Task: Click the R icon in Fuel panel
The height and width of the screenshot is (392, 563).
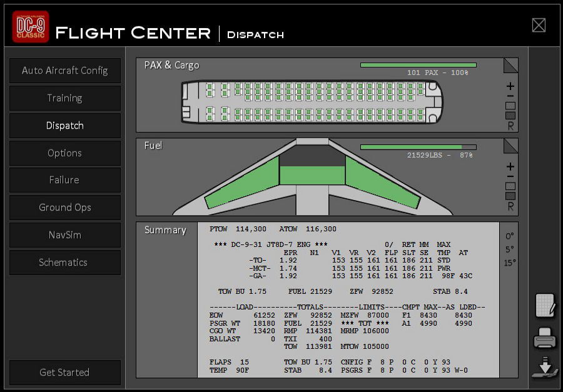Action: coord(510,207)
